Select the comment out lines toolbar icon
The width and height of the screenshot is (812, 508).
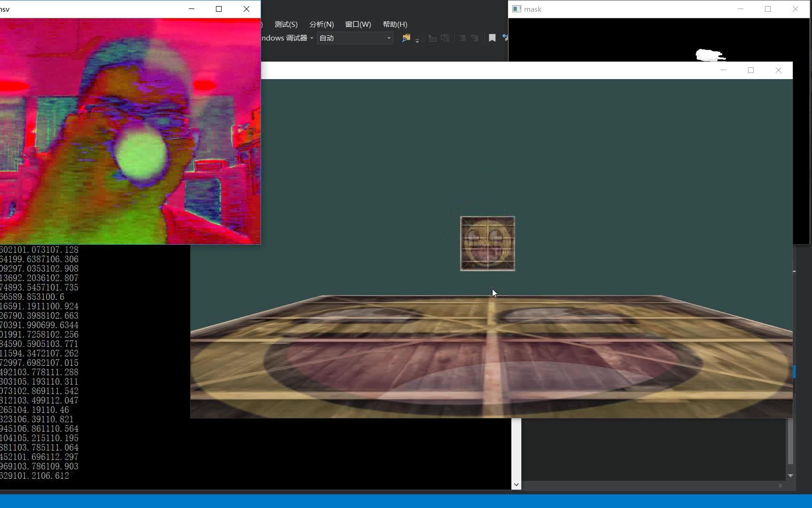432,38
